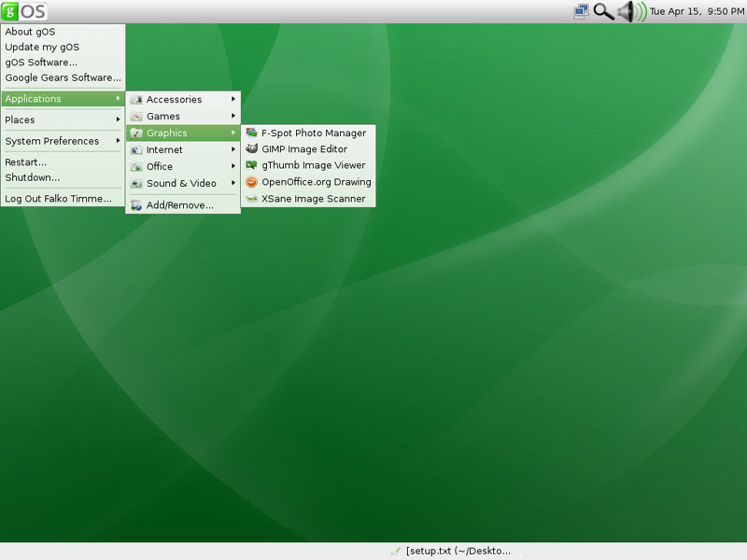The width and height of the screenshot is (747, 560).
Task: Select Update my gOS
Action: 42,48
